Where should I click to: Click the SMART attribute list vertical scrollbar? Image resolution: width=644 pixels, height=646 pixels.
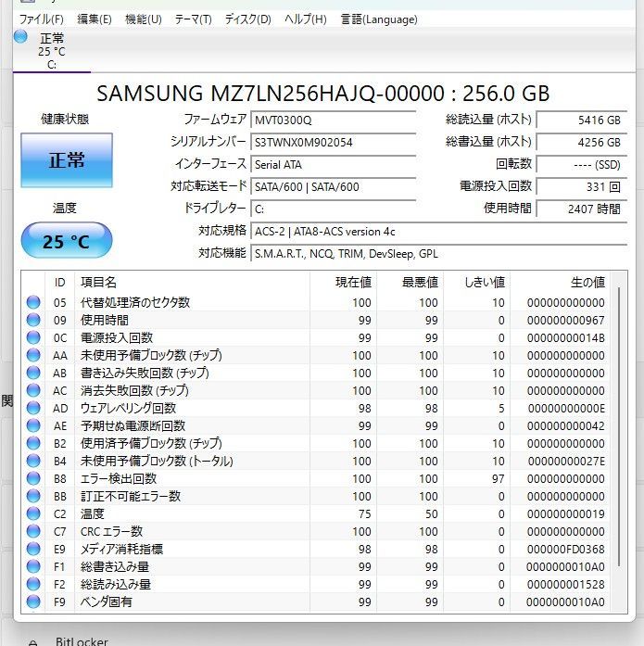[618, 427]
